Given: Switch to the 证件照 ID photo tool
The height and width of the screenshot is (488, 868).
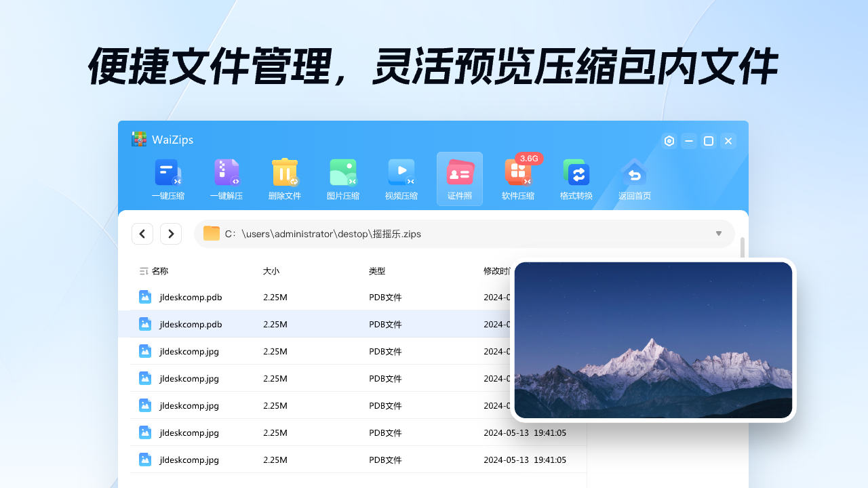Looking at the screenshot, I should coord(459,178).
